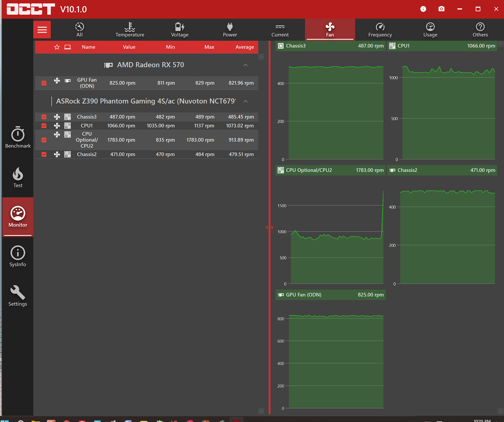Image resolution: width=504 pixels, height=422 pixels.
Task: Open the red hamburger menu
Action: point(42,30)
